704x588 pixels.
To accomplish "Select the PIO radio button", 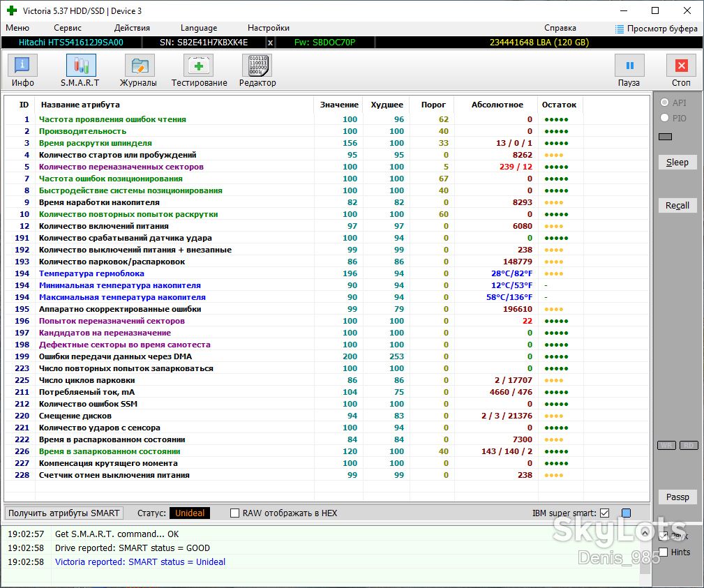I will (664, 118).
